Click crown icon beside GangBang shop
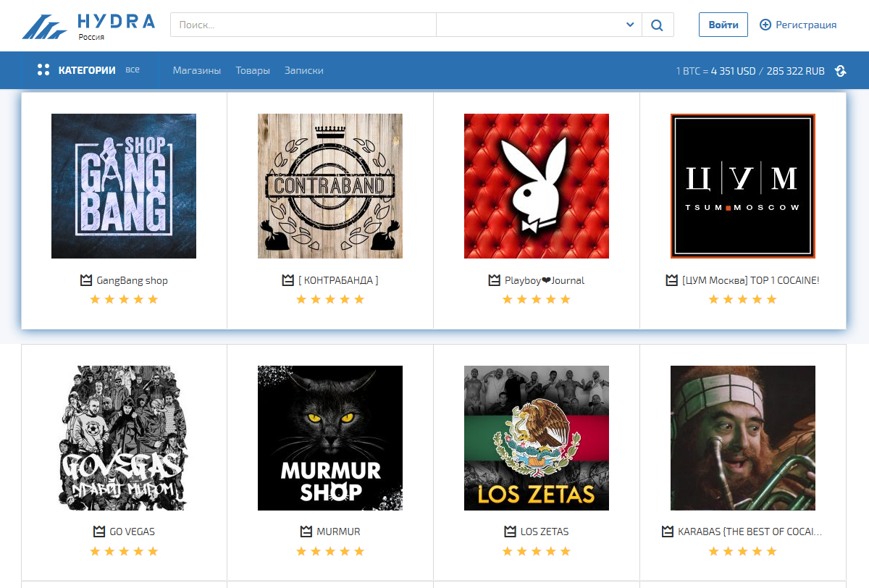Screen dimensions: 869x588 pyautogui.click(x=86, y=280)
